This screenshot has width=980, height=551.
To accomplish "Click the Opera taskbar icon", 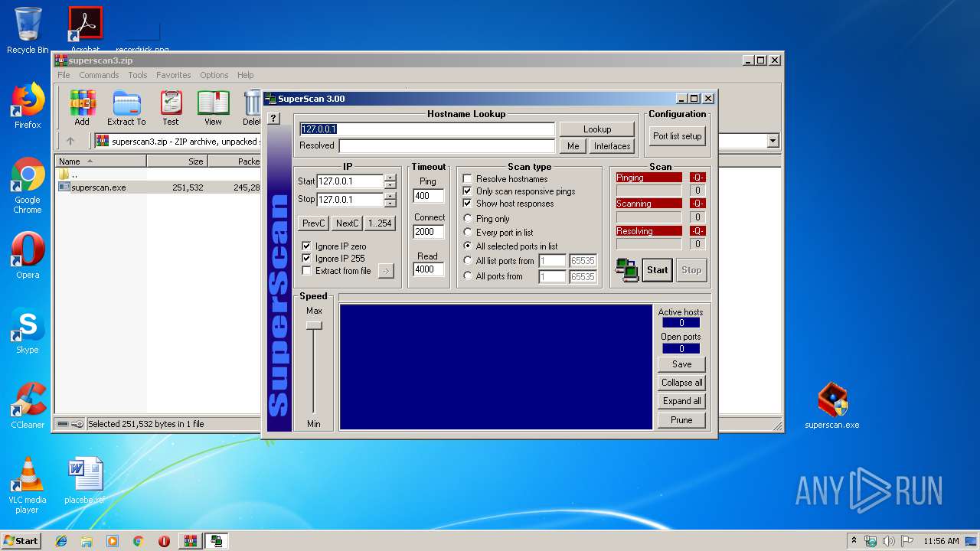I will 164,541.
